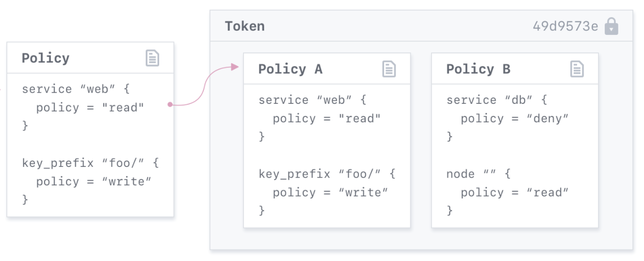Click the Token panel title
The width and height of the screenshot is (644, 261).
pyautogui.click(x=245, y=26)
